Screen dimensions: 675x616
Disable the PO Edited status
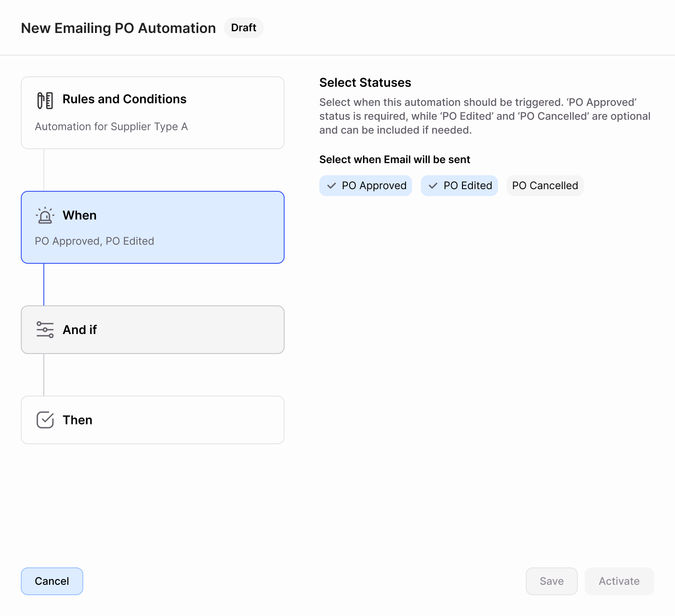[x=459, y=185]
